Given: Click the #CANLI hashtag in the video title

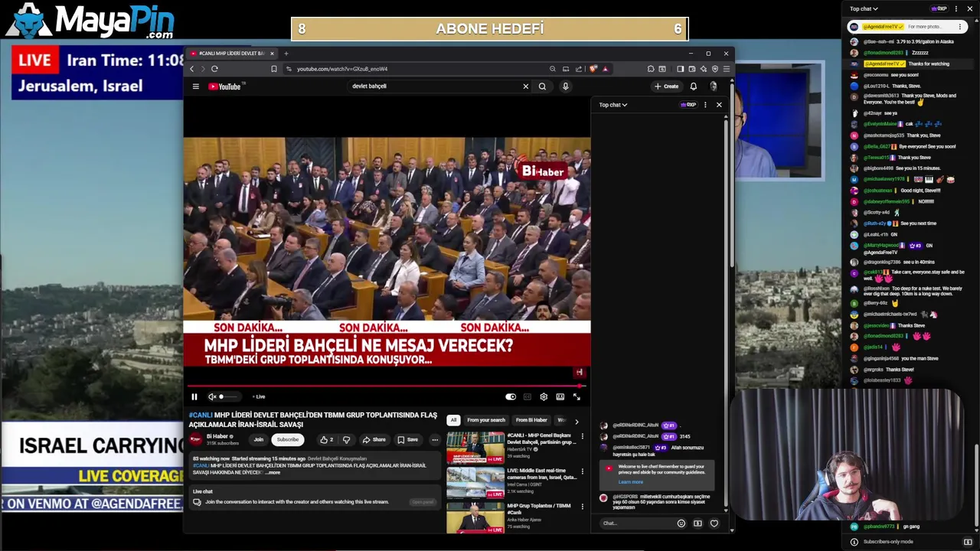Looking at the screenshot, I should click(x=200, y=415).
